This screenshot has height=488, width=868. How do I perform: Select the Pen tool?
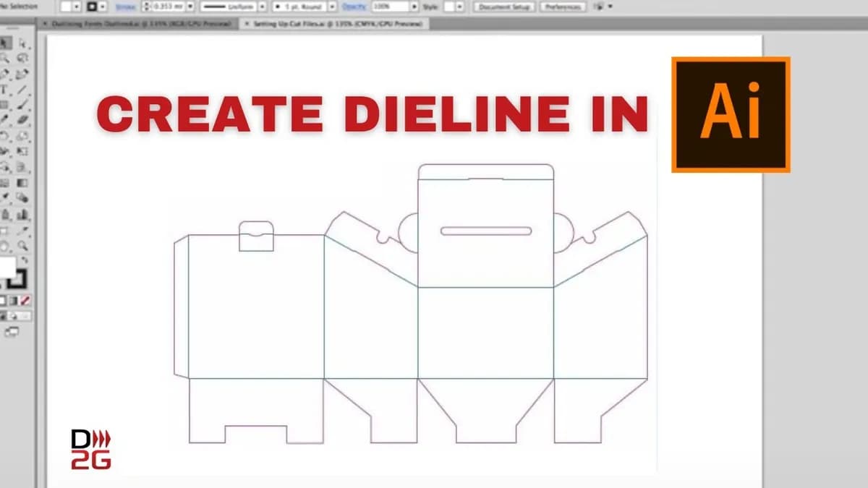click(6, 74)
